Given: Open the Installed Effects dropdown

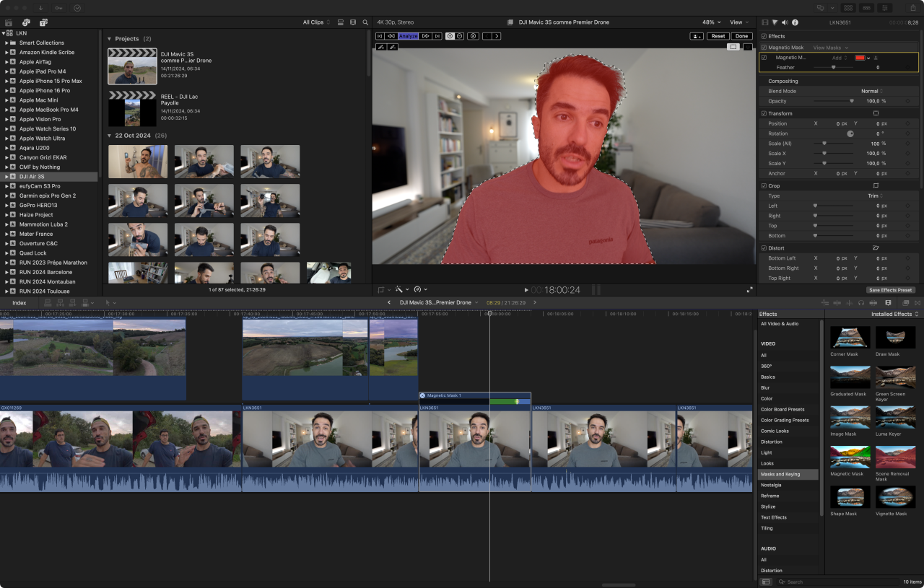Looking at the screenshot, I should (895, 314).
